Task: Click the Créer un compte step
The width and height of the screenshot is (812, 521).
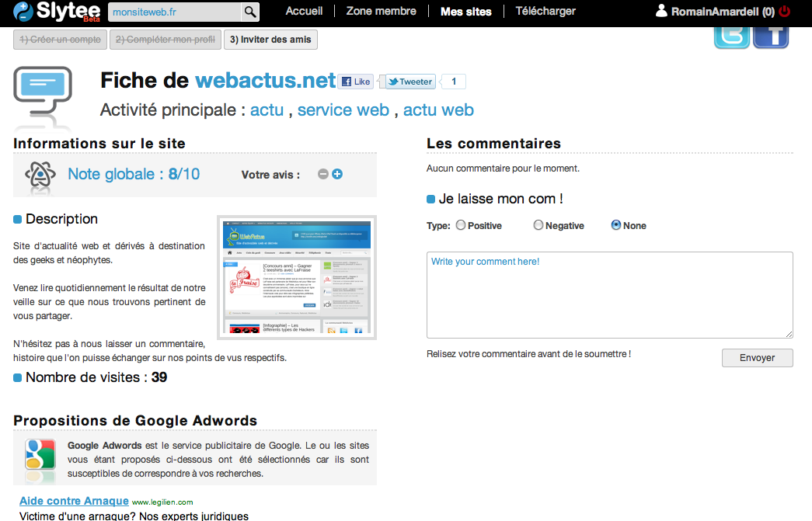Action: tap(60, 40)
